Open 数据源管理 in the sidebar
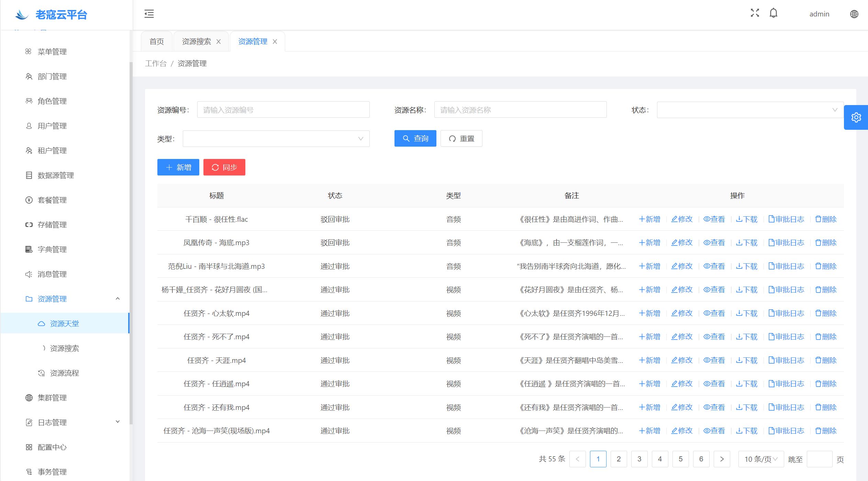 click(56, 175)
